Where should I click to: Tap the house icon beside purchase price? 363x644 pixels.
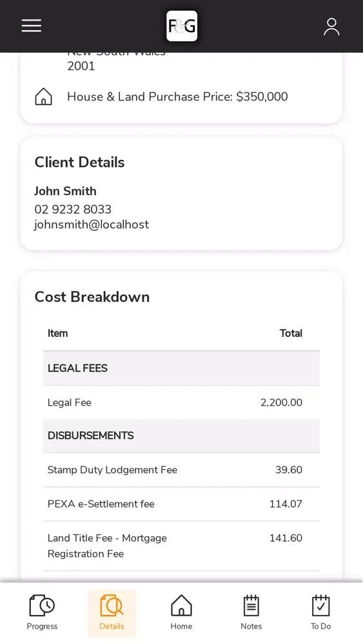[x=44, y=97]
